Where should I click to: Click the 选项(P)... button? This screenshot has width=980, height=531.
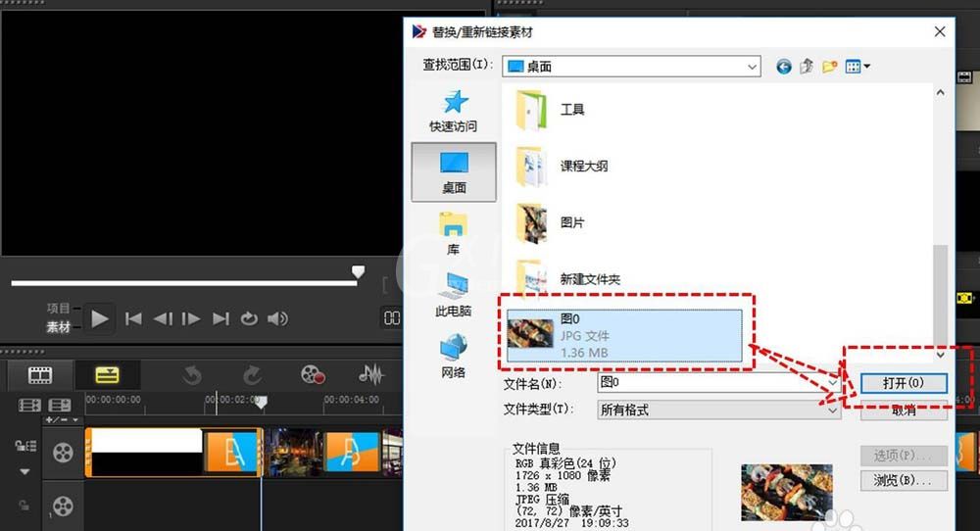tap(904, 456)
